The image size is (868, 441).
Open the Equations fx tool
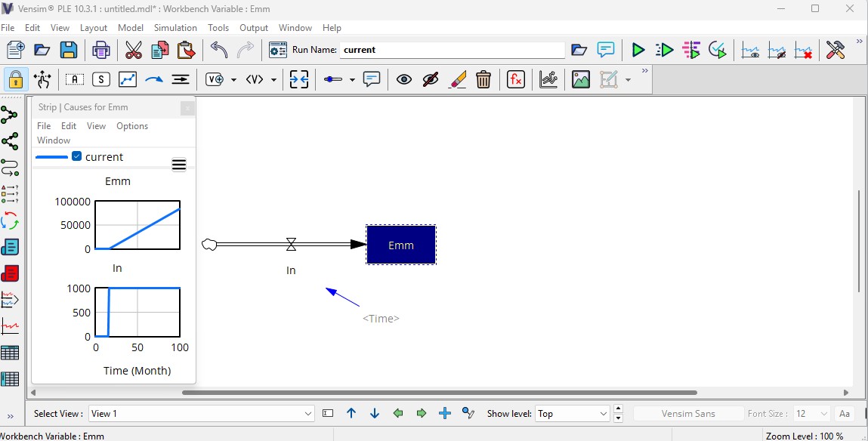tap(515, 80)
